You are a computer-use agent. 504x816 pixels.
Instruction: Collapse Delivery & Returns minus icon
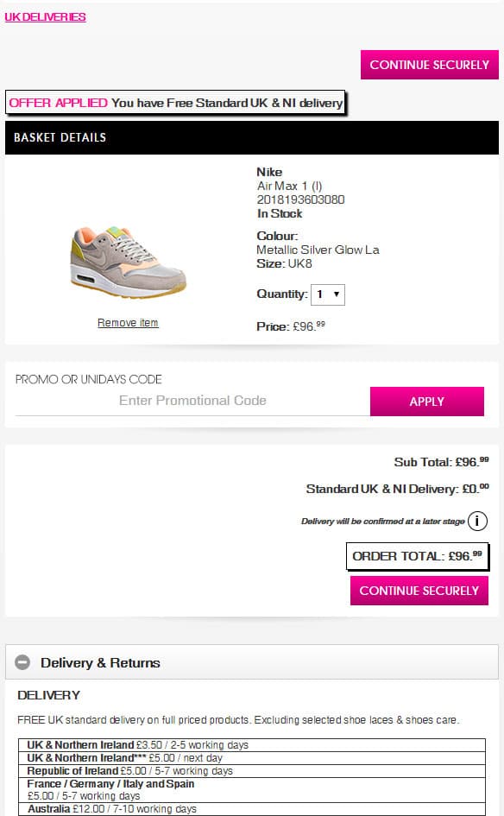coord(22,662)
